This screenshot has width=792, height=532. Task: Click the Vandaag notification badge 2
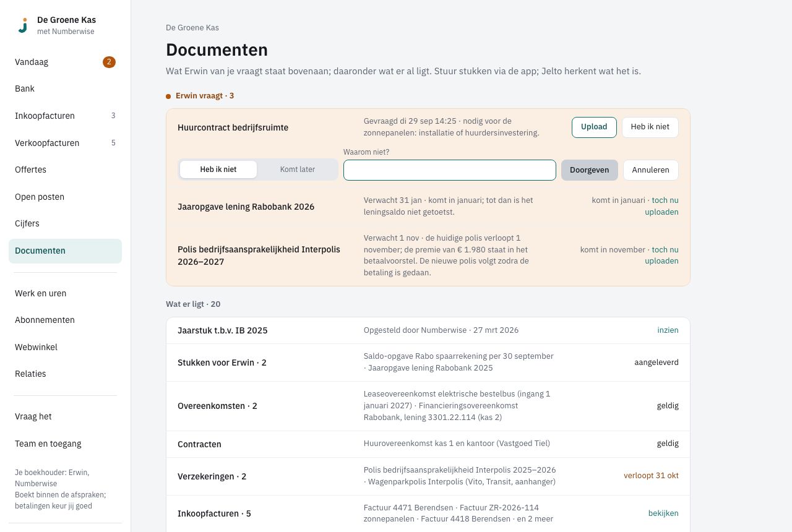pyautogui.click(x=109, y=62)
